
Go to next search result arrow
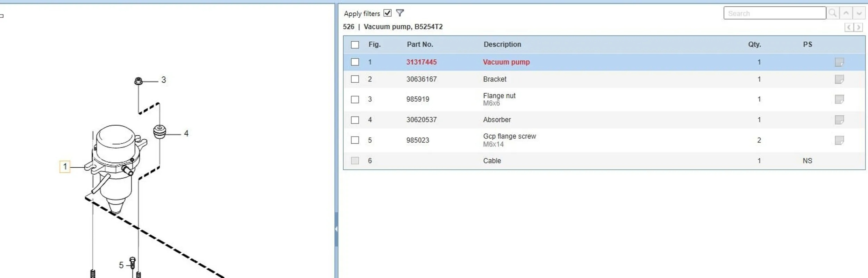point(859,13)
